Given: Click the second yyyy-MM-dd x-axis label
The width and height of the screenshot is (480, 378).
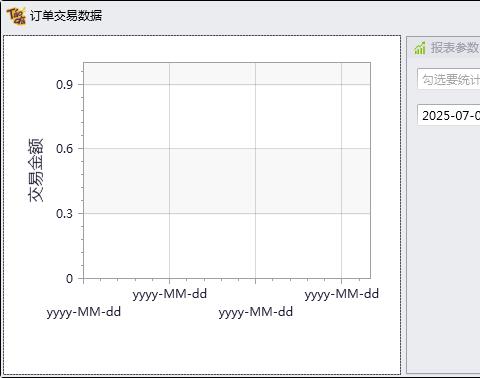Looking at the screenshot, I should pos(170,294).
